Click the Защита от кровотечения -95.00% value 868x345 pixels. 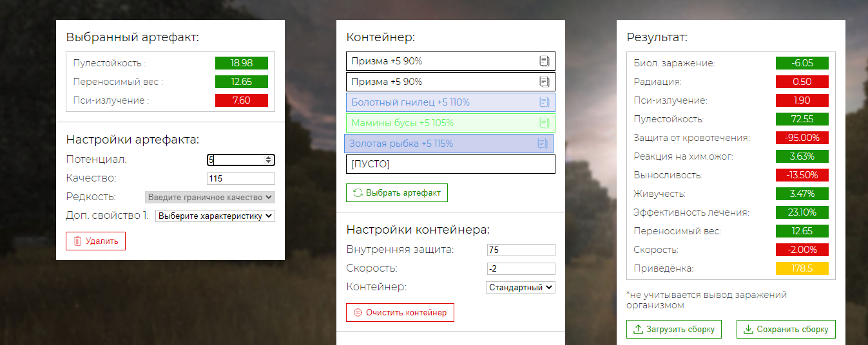click(x=802, y=138)
